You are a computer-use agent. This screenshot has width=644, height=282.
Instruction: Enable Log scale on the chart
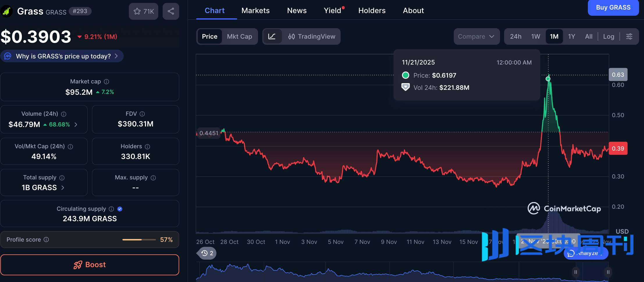pos(609,36)
